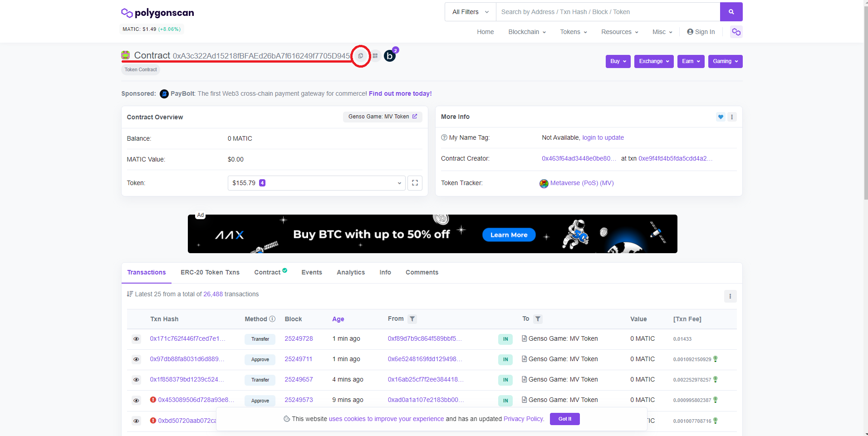Screen dimensions: 868x436
Task: Click the heart icon in More Info
Action: click(x=721, y=117)
